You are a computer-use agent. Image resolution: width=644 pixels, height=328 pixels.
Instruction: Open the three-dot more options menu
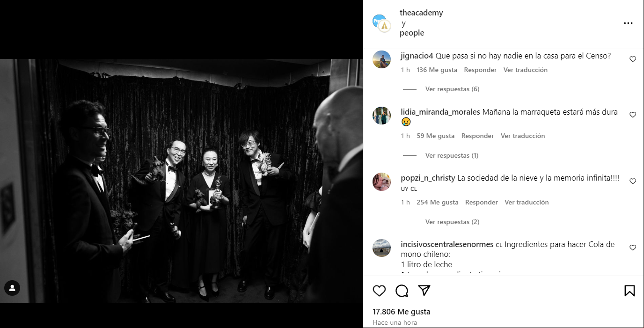tap(628, 23)
